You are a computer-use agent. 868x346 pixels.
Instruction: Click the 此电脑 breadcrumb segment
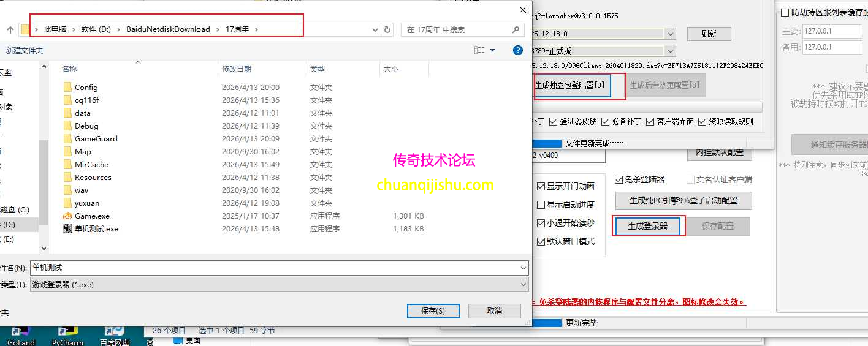pos(55,29)
